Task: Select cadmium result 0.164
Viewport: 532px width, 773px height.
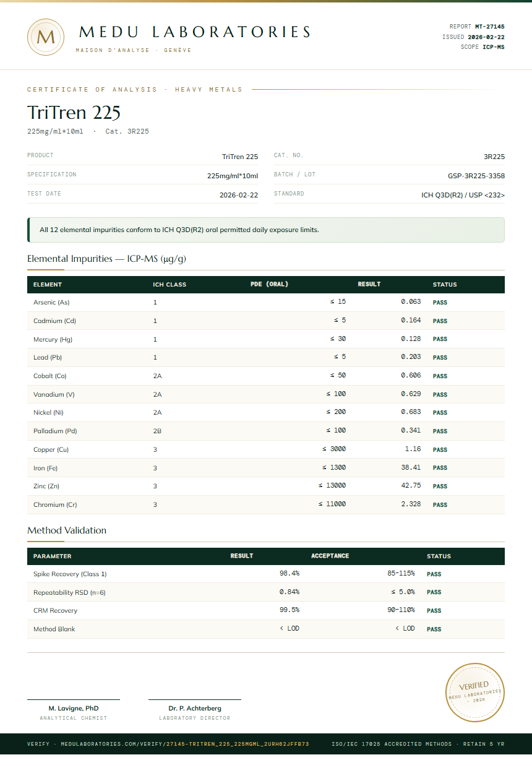Action: point(411,320)
